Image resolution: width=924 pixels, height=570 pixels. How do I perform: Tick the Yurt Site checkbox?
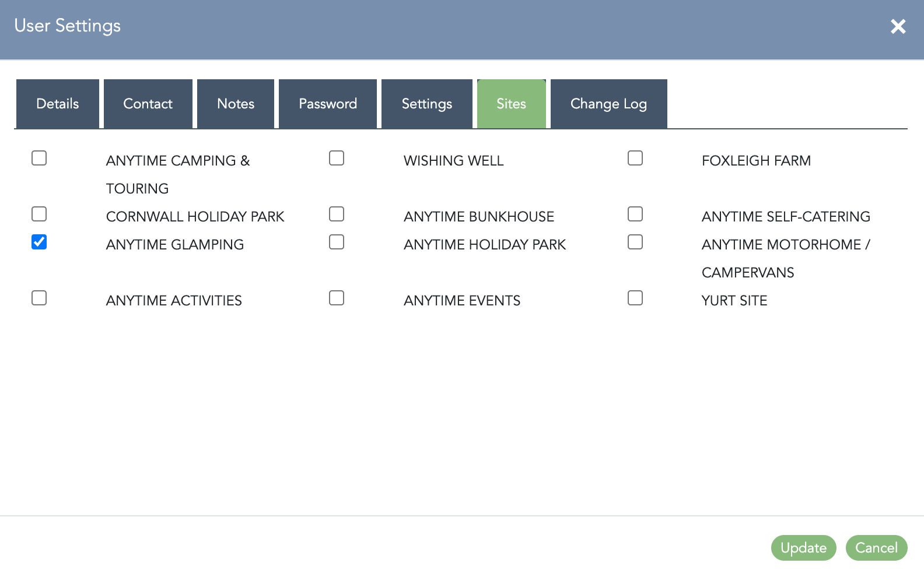[635, 298]
